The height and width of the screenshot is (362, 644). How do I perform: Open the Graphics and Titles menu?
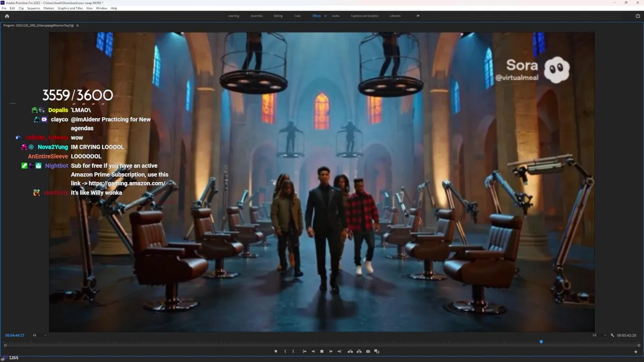70,8
